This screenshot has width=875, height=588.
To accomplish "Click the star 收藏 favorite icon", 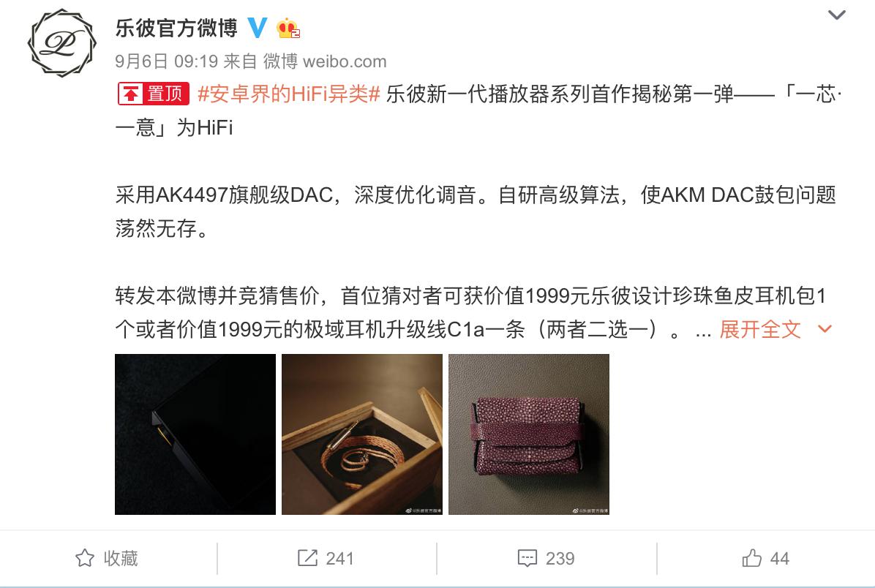I will (x=85, y=558).
